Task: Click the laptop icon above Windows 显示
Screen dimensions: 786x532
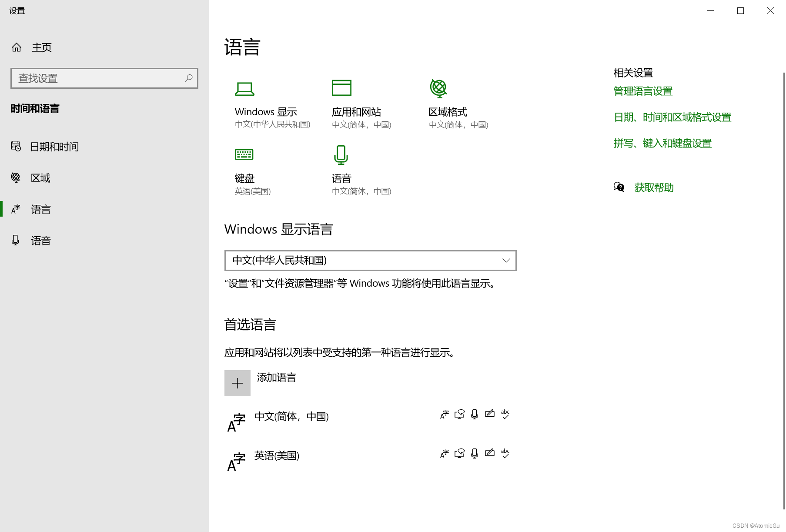Action: click(x=244, y=89)
